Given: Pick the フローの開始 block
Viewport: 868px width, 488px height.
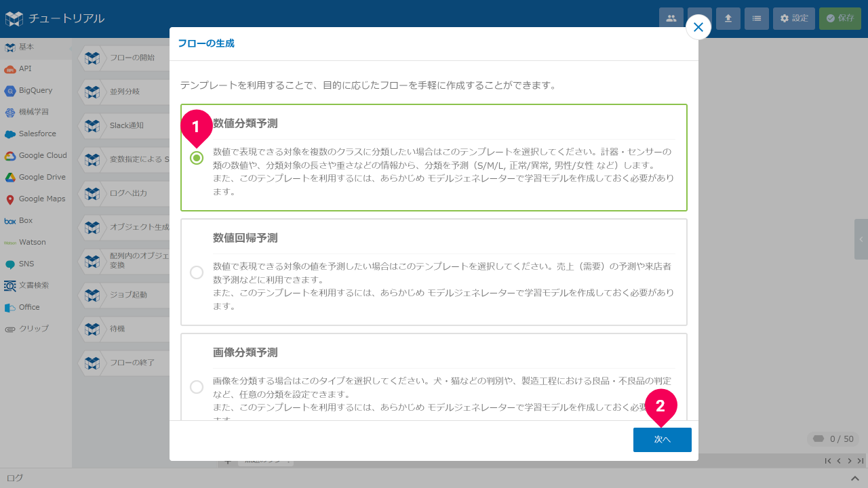Looking at the screenshot, I should (x=124, y=58).
